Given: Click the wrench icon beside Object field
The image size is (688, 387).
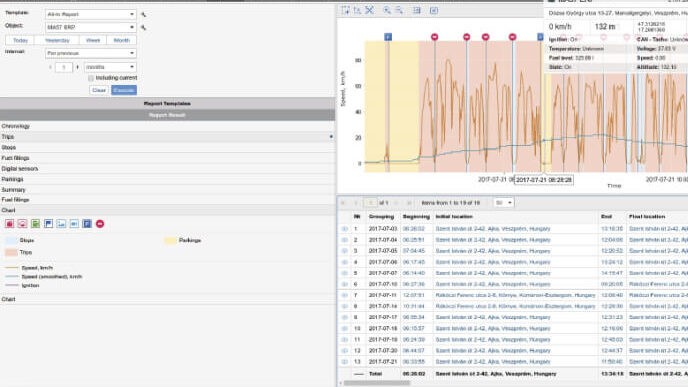Looking at the screenshot, I should (143, 28).
